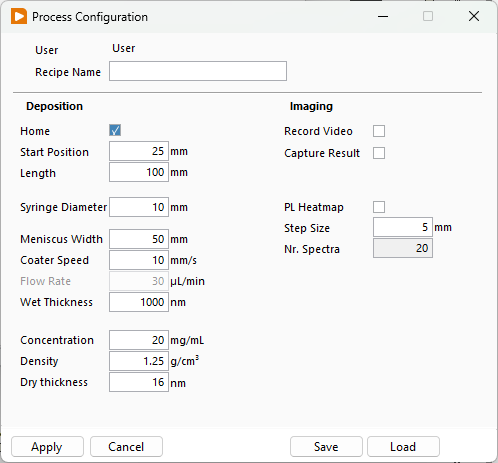The width and height of the screenshot is (498, 463).
Task: Click the Dry thickness label
Action: click(x=54, y=382)
